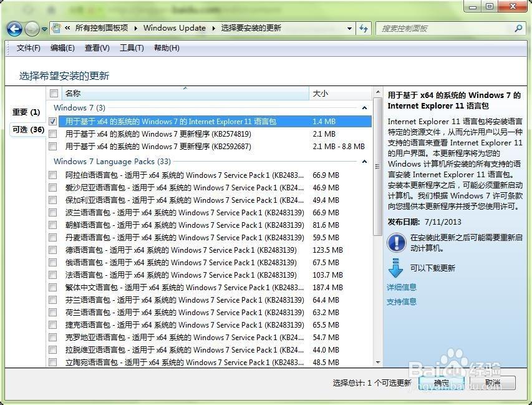Viewport: 532px width, 405px height.
Task: Check the 法语语言包 checkbox
Action: (x=52, y=275)
